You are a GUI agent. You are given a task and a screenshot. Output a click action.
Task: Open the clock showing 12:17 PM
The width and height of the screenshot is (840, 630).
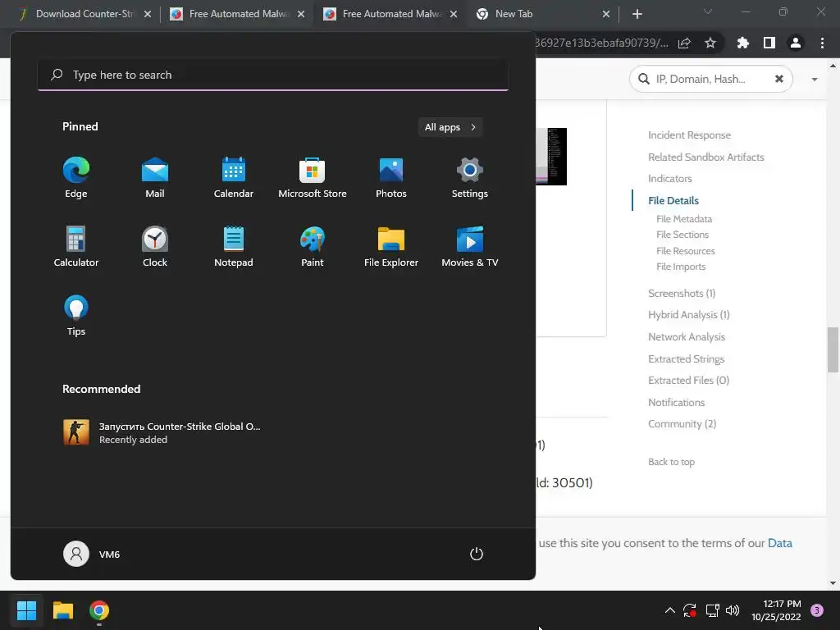click(x=776, y=610)
